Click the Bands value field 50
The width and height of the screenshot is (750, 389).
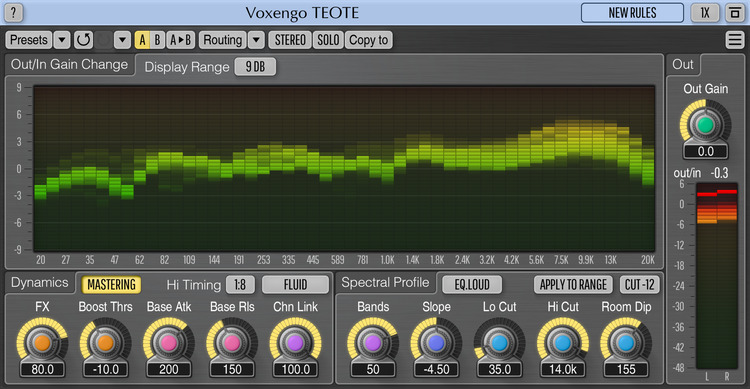coord(373,369)
